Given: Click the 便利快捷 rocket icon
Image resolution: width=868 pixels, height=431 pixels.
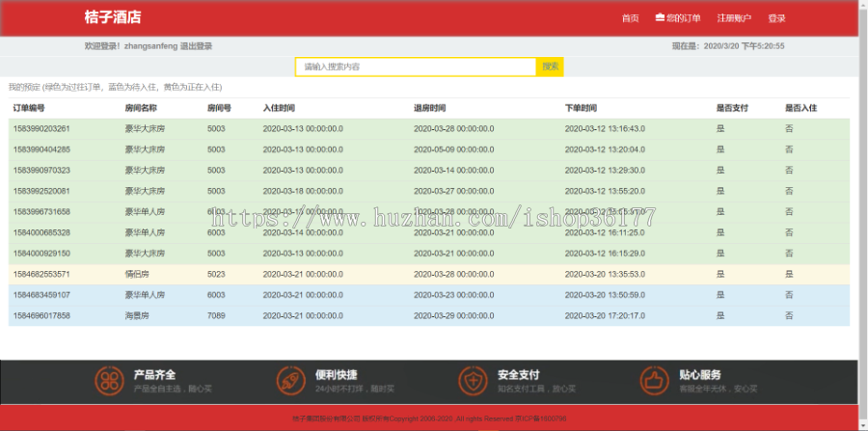Looking at the screenshot, I should point(291,381).
